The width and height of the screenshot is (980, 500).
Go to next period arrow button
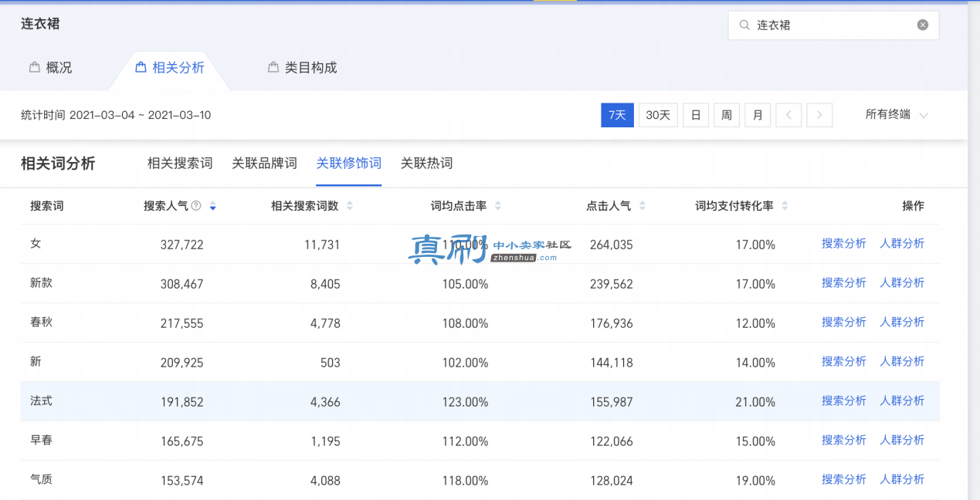819,115
